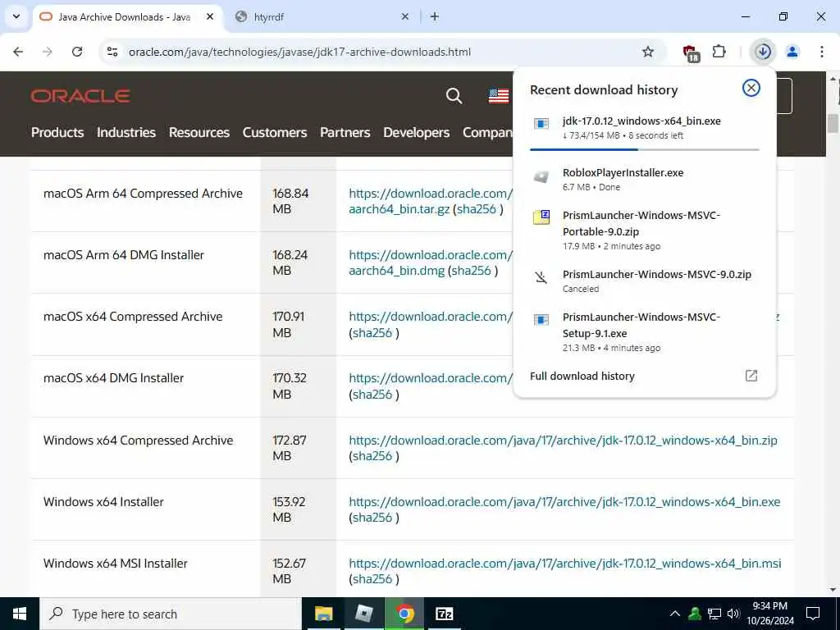840x630 pixels.
Task: Open PrismLauncher-Windows-MSVC-Setup-9.1.exe entry
Action: [x=645, y=331]
